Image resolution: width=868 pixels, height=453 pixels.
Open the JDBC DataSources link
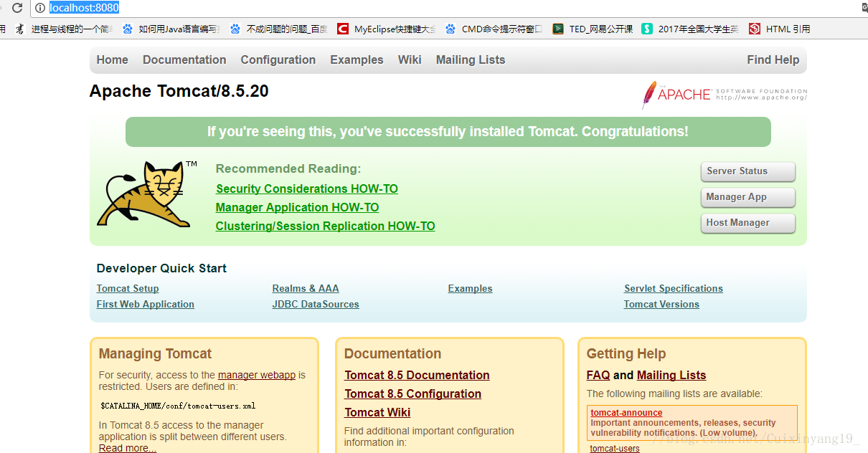pyautogui.click(x=316, y=305)
